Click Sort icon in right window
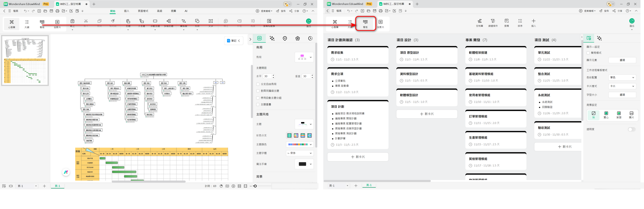Image resolution: width=644 pixels, height=209 pixels. click(x=520, y=21)
